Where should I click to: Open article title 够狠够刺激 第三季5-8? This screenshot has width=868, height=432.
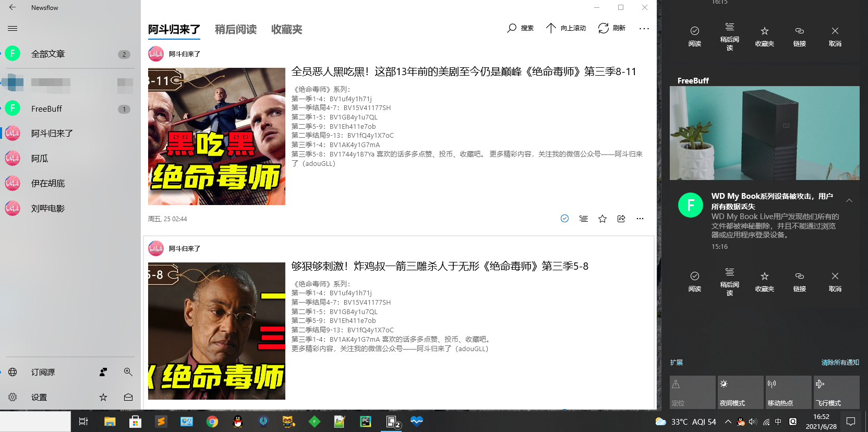pyautogui.click(x=440, y=266)
